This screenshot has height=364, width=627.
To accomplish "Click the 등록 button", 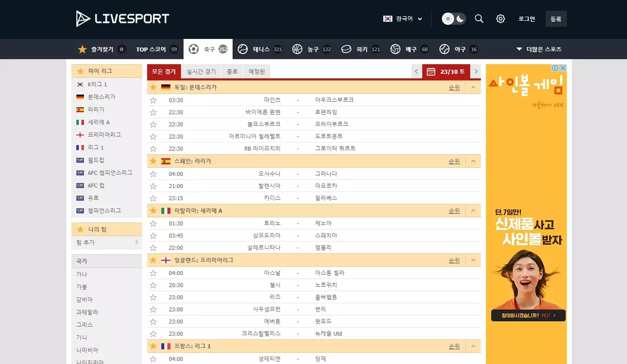I will (x=556, y=19).
